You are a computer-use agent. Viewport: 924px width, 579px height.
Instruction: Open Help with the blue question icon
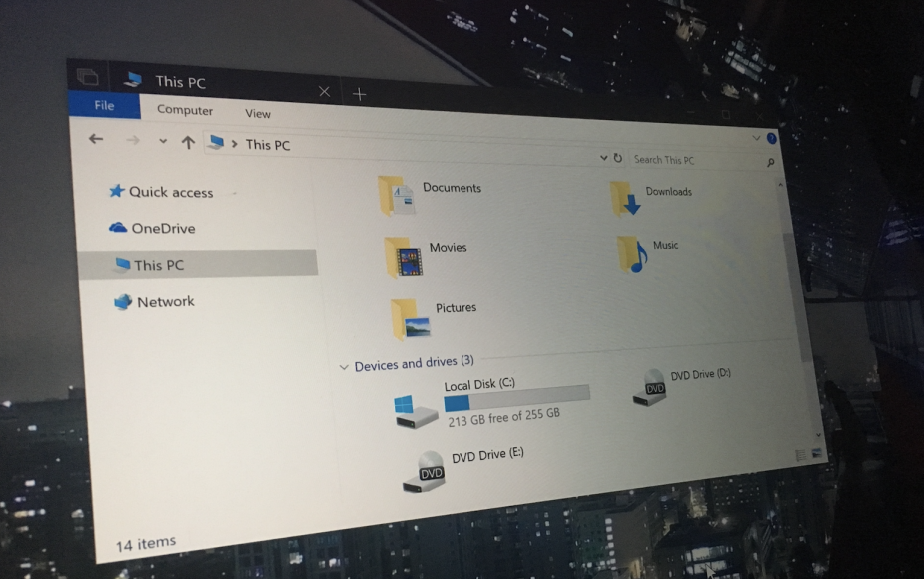click(x=771, y=139)
